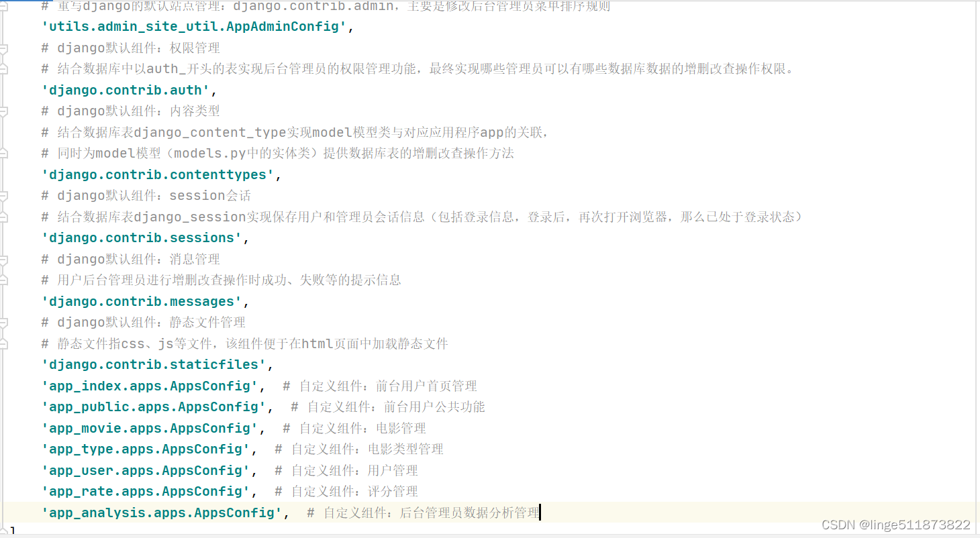
Task: Click the 'django.contrib.staticfiles' string
Action: point(154,365)
